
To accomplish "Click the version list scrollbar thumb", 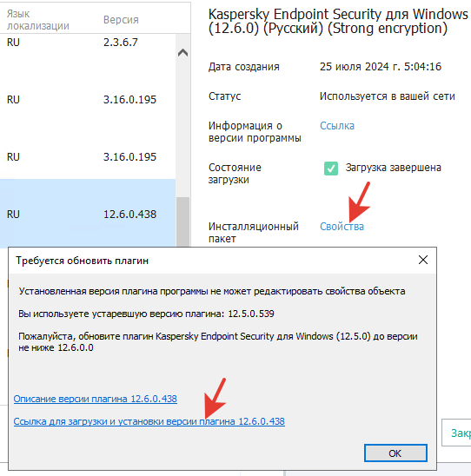I will (x=182, y=221).
